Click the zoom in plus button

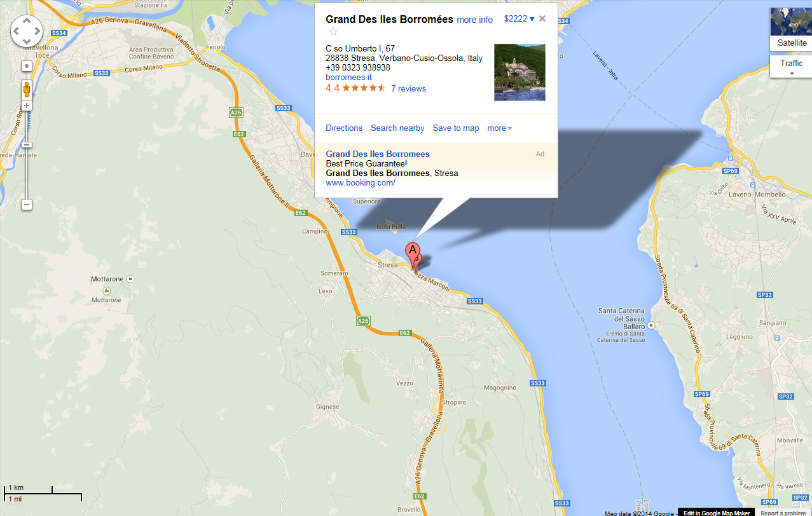tap(27, 105)
